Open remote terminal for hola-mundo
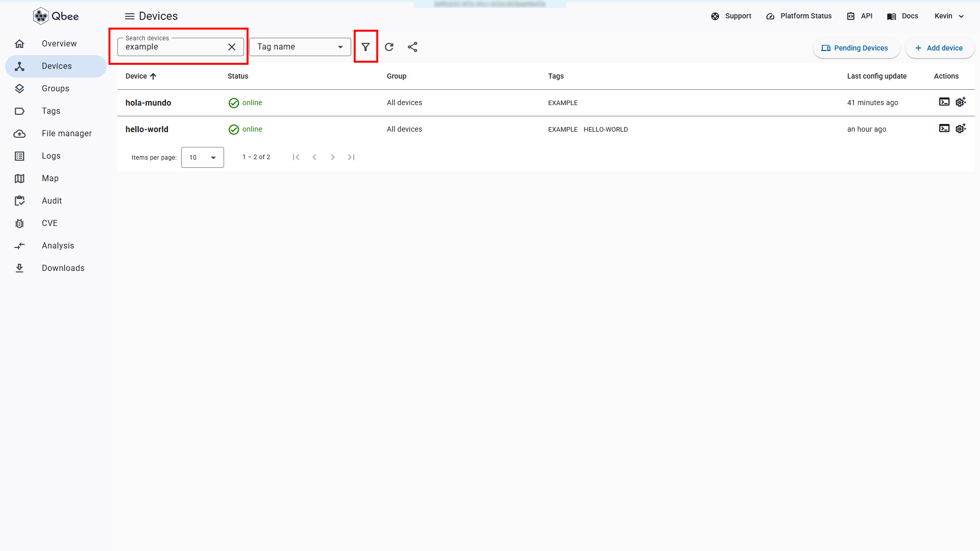Viewport: 980px width, 551px height. [944, 102]
